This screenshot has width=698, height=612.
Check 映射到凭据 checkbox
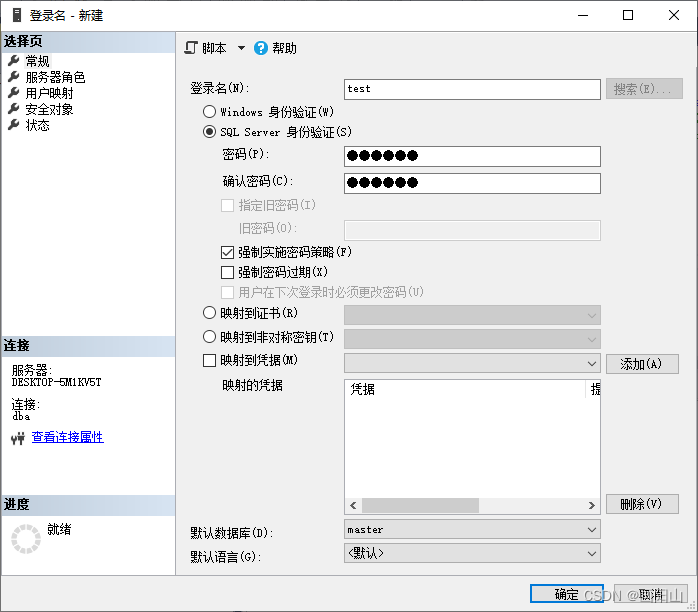click(x=209, y=360)
